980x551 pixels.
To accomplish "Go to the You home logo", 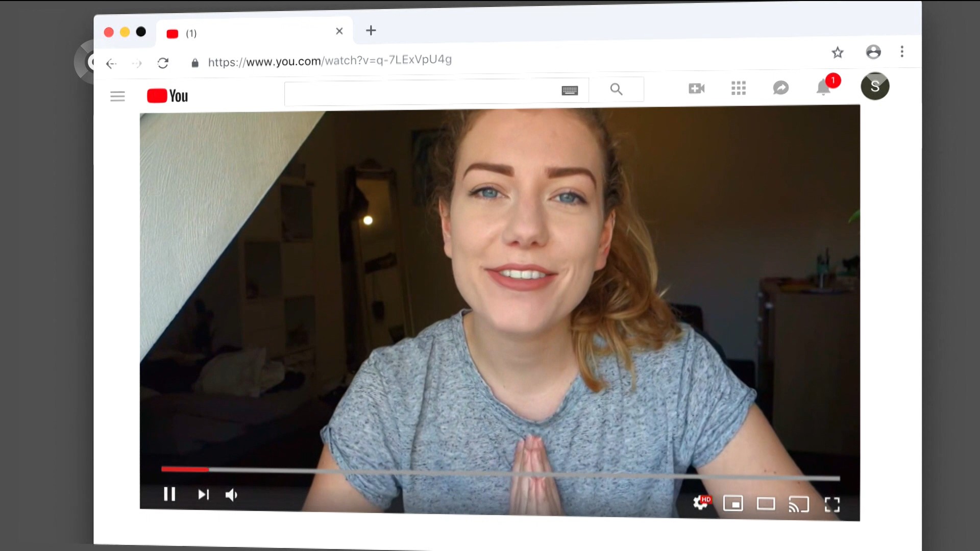I will (167, 96).
